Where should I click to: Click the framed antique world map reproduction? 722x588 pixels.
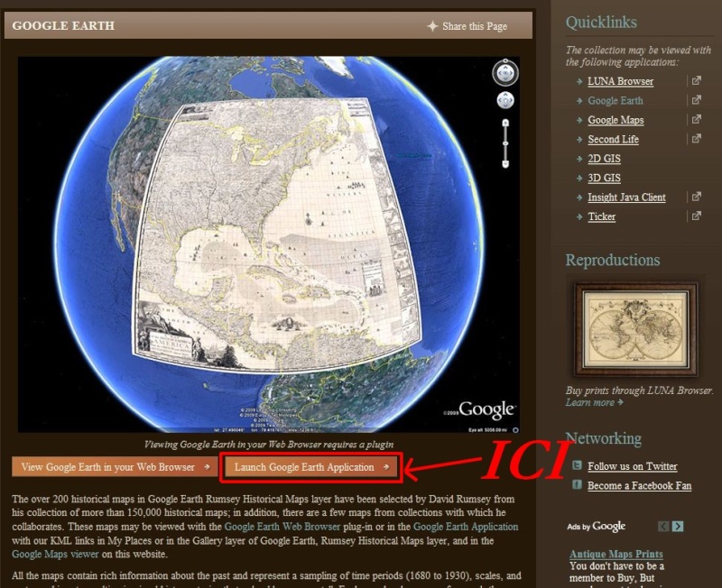point(635,329)
